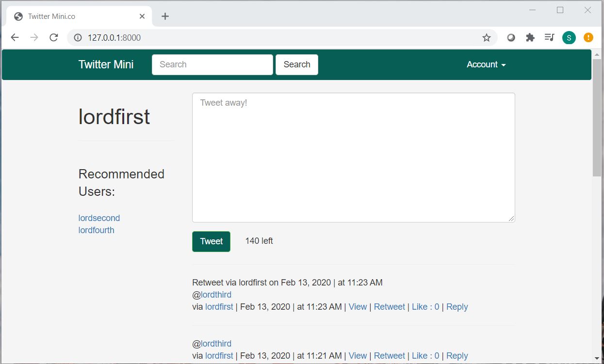The height and width of the screenshot is (364, 604).
Task: Like the 11:23 AM post
Action: click(425, 307)
